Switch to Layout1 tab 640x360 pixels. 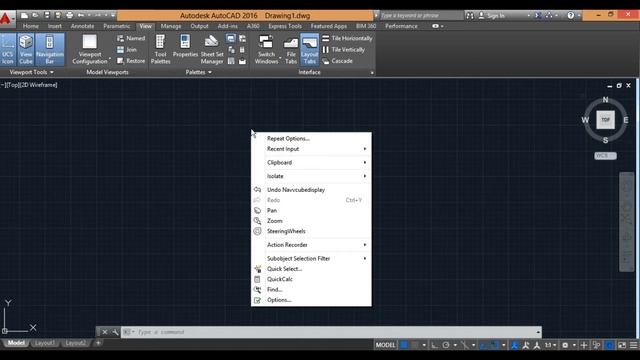[44, 343]
